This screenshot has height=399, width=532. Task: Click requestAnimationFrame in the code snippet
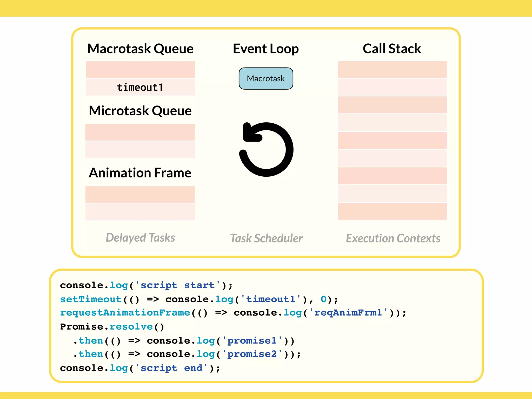tap(125, 312)
